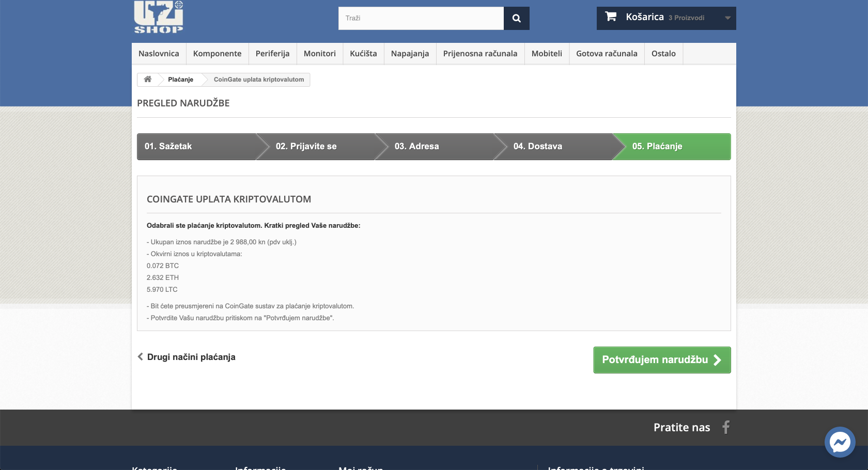868x470 pixels.
Task: Click the 0.072 BTC amount text
Action: (x=163, y=266)
